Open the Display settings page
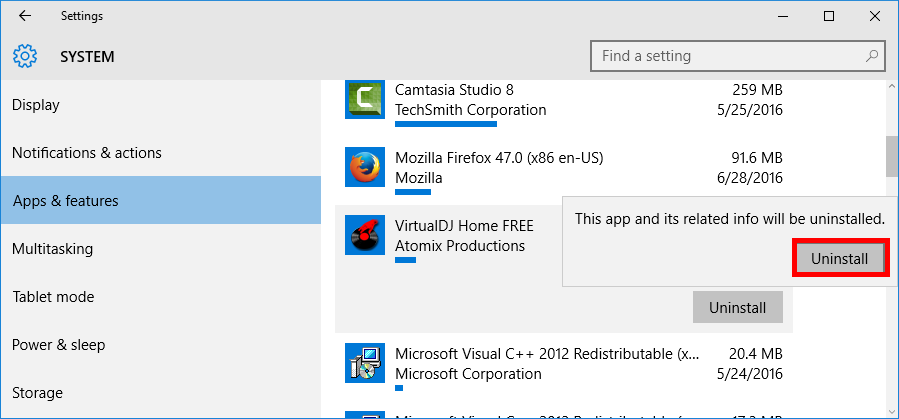The width and height of the screenshot is (899, 419). pyautogui.click(x=36, y=105)
